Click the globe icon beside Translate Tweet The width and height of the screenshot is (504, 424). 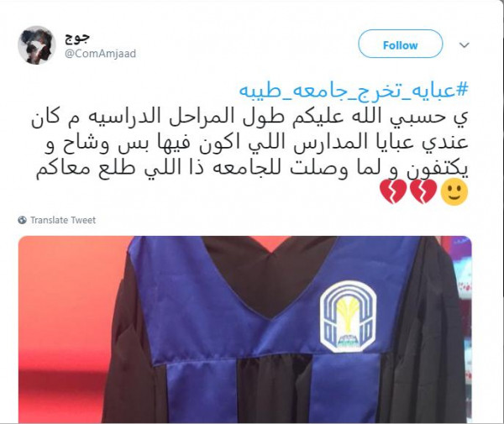22,220
